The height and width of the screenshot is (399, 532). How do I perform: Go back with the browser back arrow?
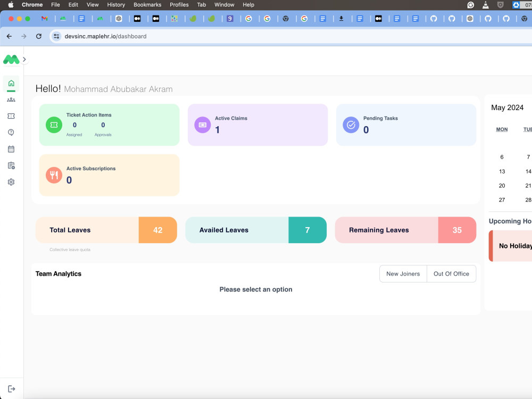[9, 36]
